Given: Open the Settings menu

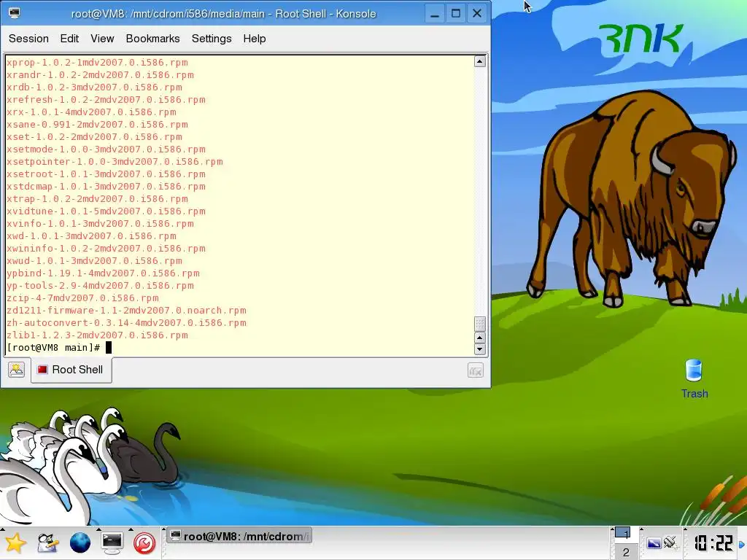Looking at the screenshot, I should pos(212,39).
